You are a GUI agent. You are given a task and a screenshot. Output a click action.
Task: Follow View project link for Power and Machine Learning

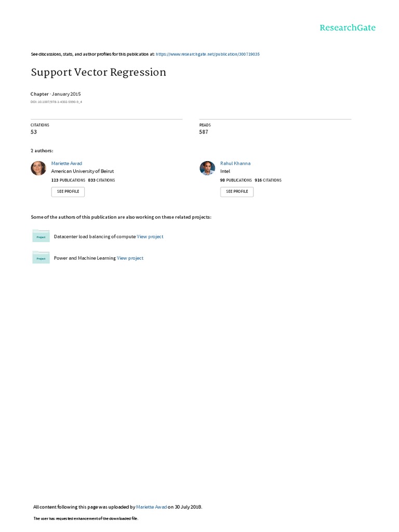130,258
